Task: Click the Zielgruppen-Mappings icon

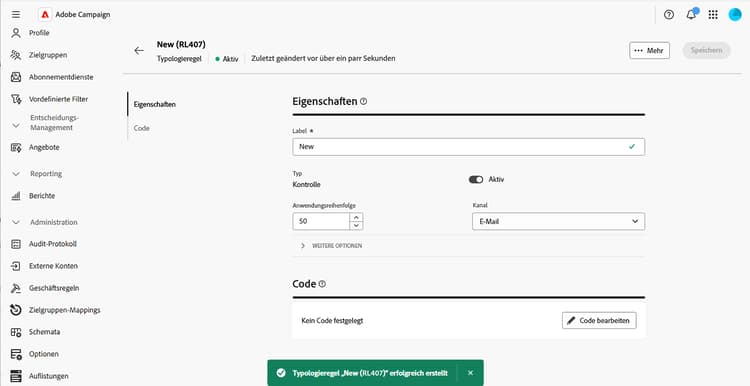Action: coord(16,310)
